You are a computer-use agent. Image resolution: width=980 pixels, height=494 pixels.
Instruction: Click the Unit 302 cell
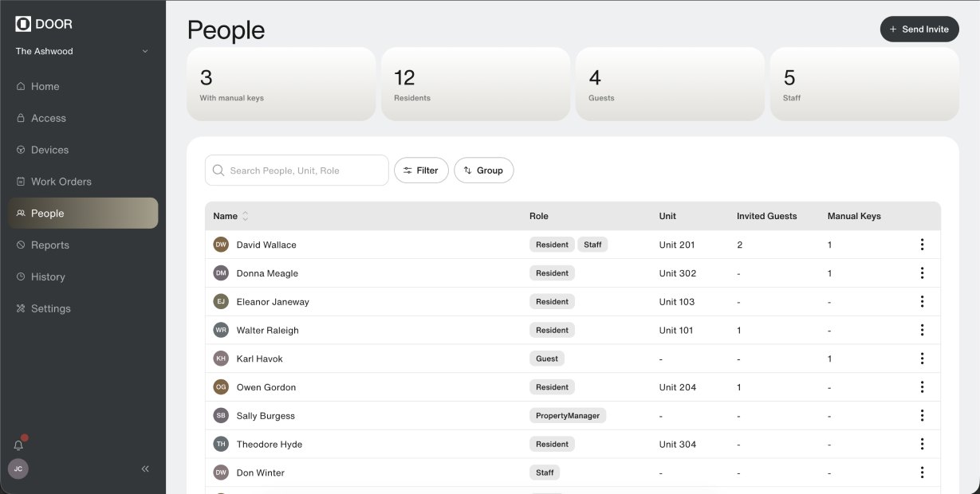[x=678, y=273]
